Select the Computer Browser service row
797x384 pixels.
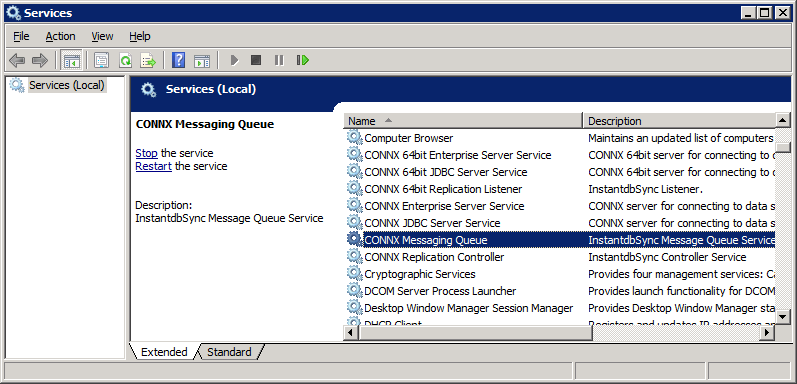[x=559, y=138]
